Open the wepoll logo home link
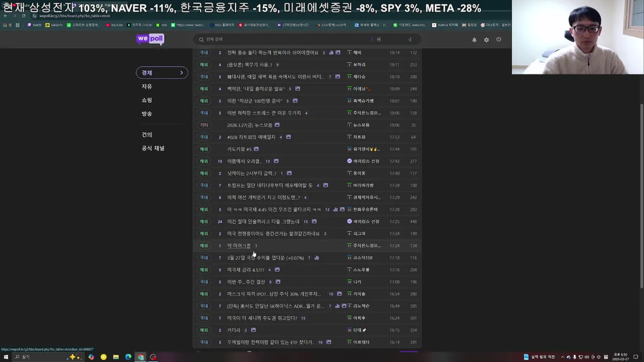 150,39
